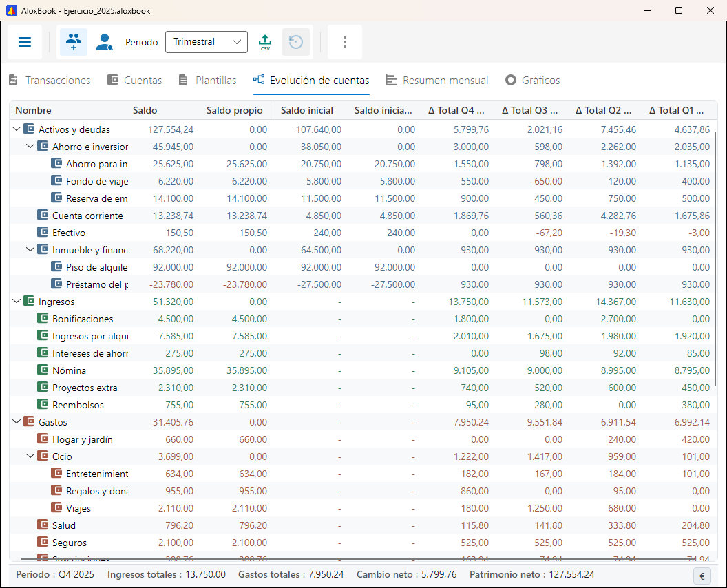Open the Trimestral period dropdown
Screen dimensions: 727x588
[x=207, y=42]
